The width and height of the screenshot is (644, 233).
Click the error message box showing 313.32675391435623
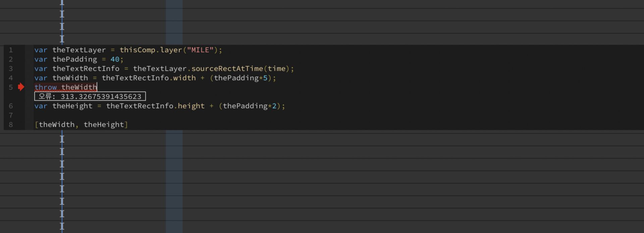pyautogui.click(x=90, y=96)
